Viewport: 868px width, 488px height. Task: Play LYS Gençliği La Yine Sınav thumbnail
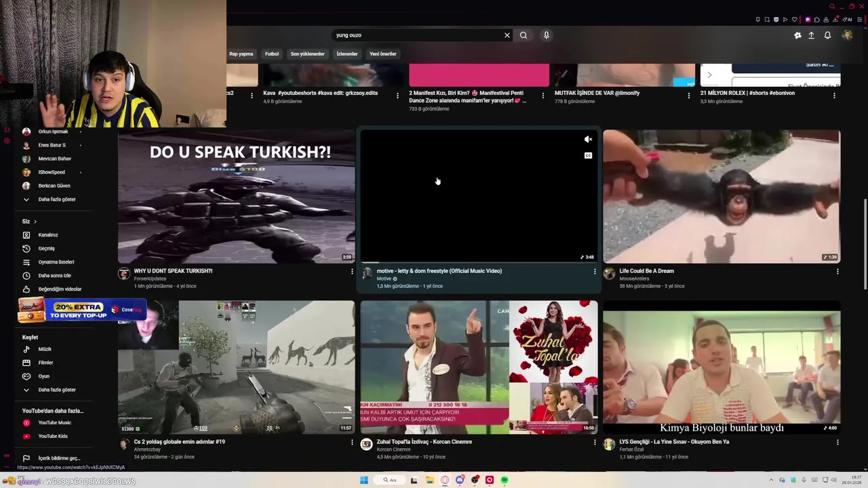(x=722, y=367)
